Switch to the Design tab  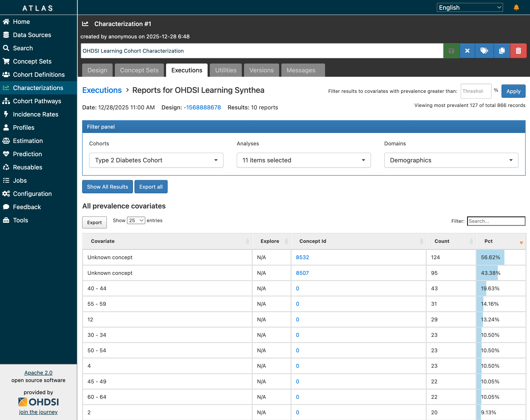click(x=97, y=70)
